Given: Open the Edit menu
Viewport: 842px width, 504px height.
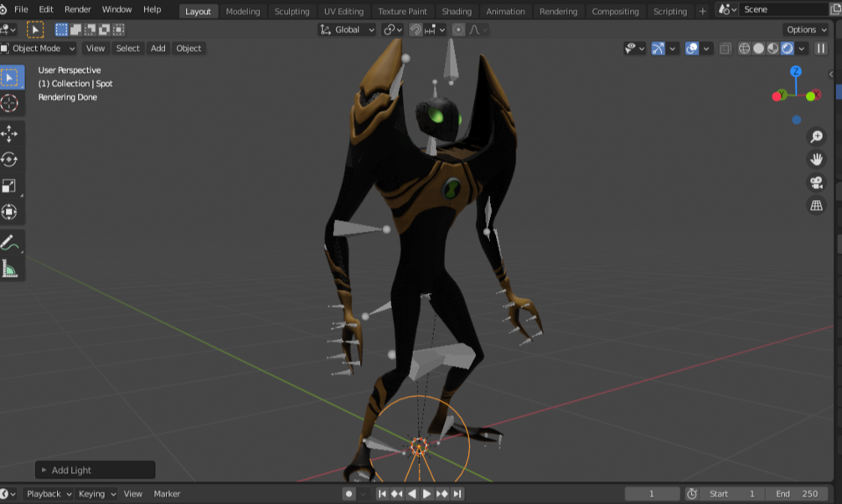Looking at the screenshot, I should pyautogui.click(x=45, y=9).
